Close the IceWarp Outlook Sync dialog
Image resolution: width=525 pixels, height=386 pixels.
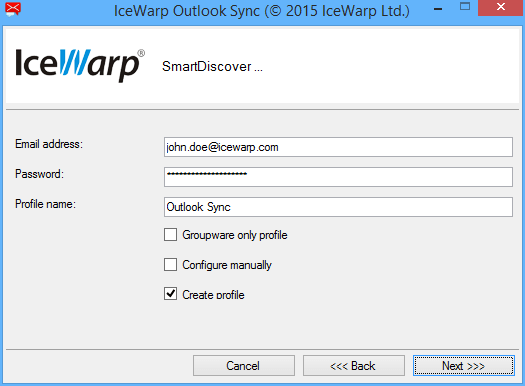tap(500, 7)
